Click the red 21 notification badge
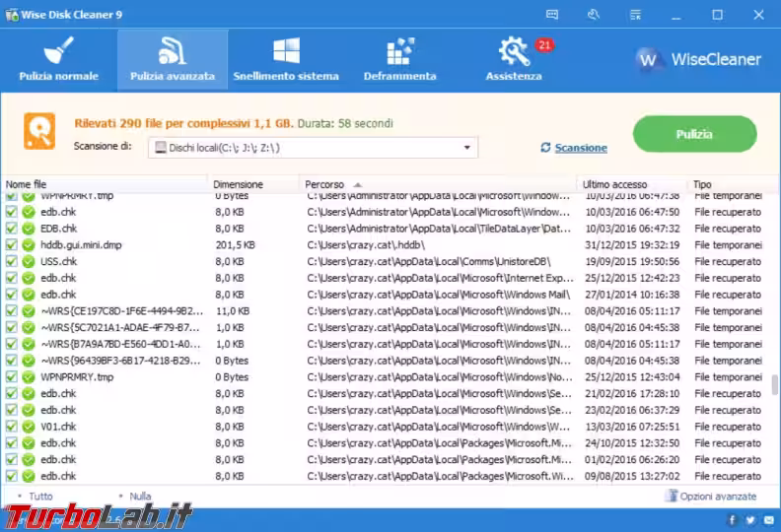The image size is (781, 532). click(544, 45)
